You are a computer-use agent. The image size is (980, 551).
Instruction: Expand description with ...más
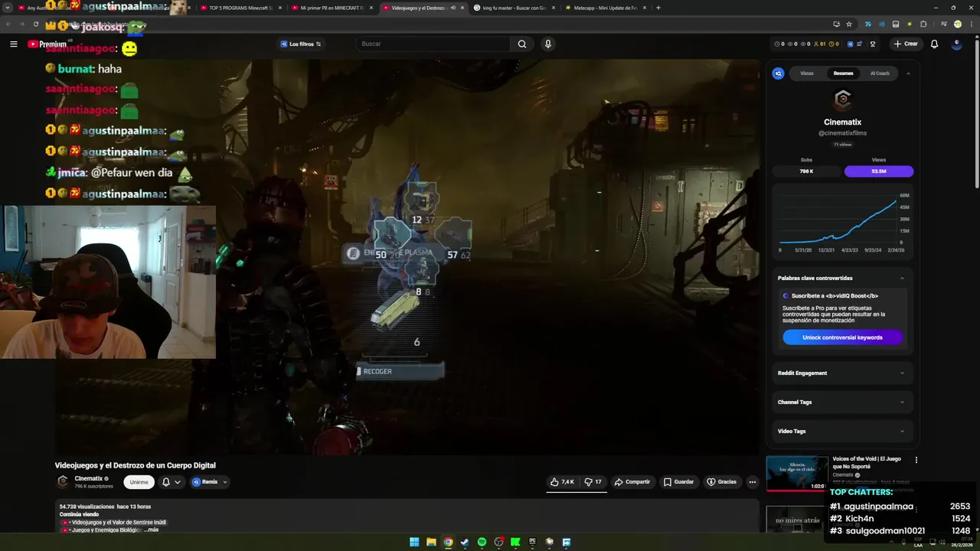click(x=152, y=530)
